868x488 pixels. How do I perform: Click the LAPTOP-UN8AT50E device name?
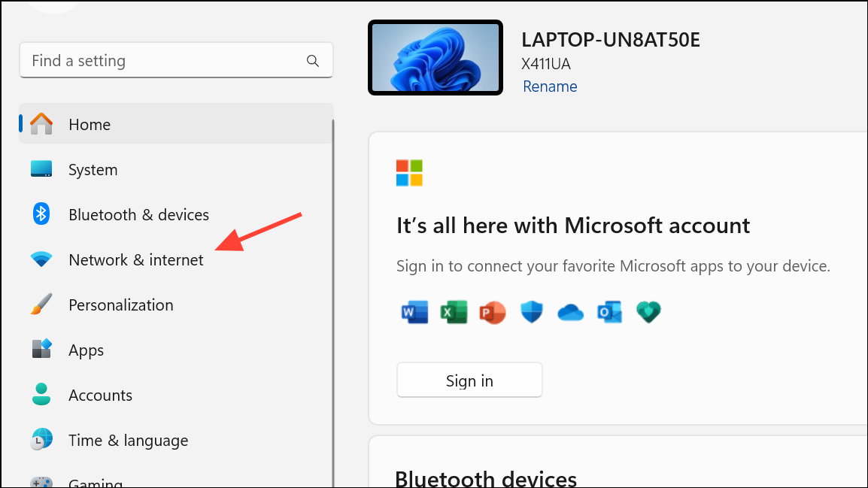coord(611,40)
